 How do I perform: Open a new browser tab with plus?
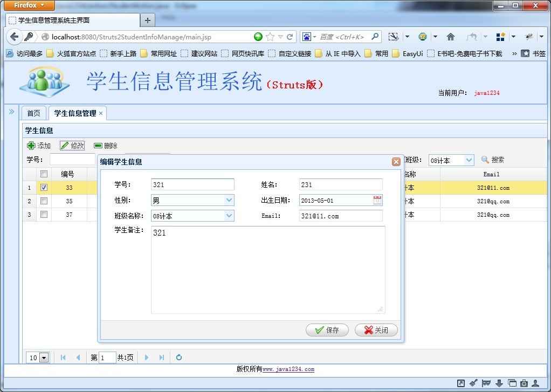[148, 20]
